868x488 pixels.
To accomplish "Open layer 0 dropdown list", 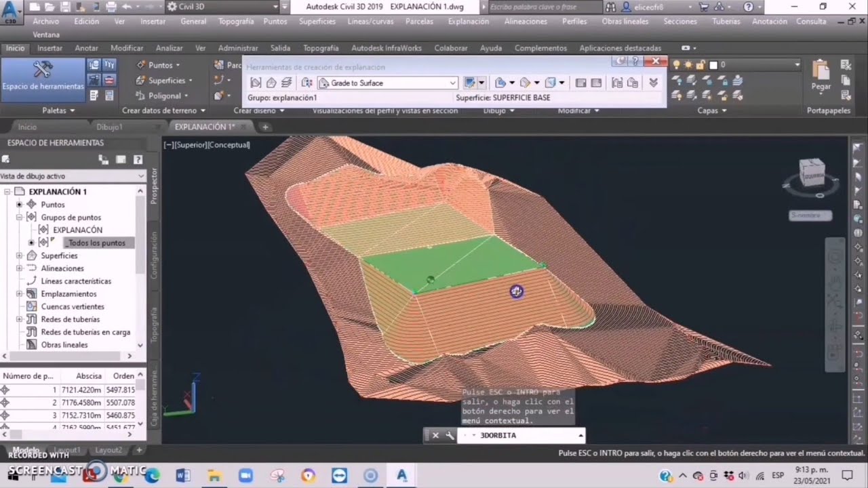I will tap(797, 64).
